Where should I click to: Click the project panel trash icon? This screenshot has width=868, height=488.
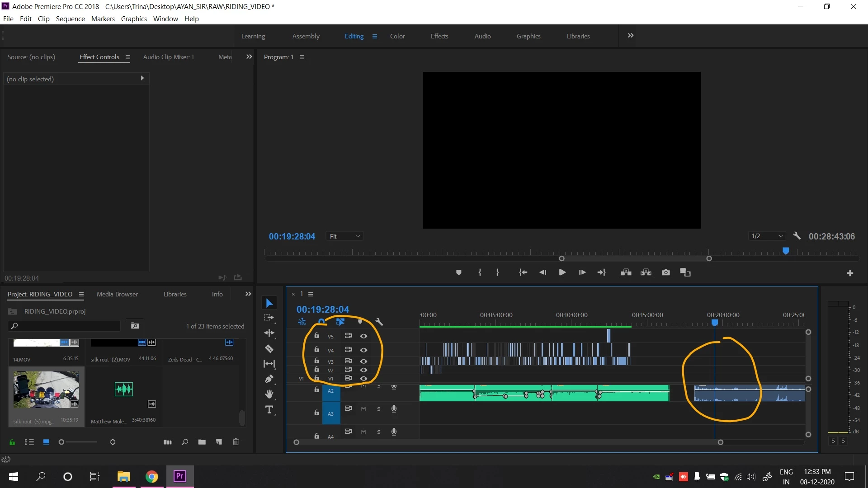(236, 442)
